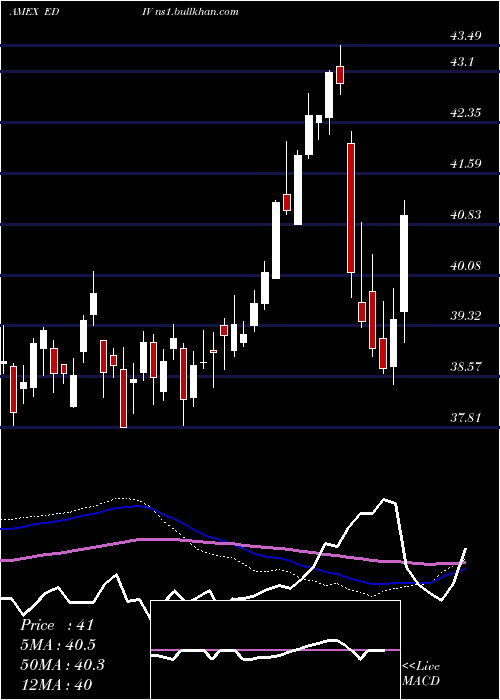Click the 40.08 price level label

coord(466,266)
